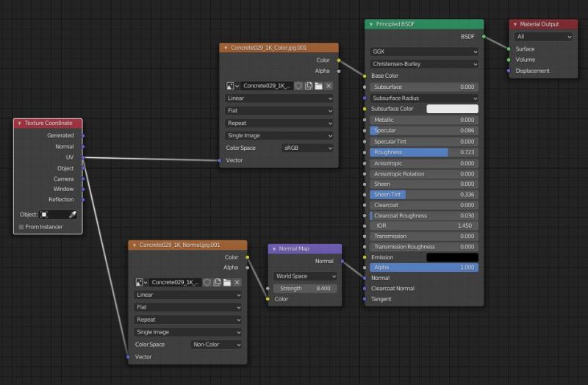Click Specular Tint slider 0.000

(x=424, y=142)
